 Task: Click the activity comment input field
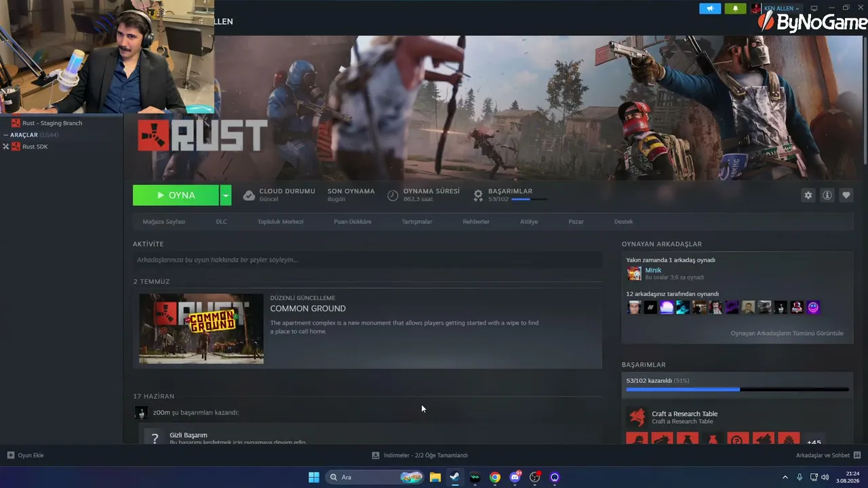[368, 260]
